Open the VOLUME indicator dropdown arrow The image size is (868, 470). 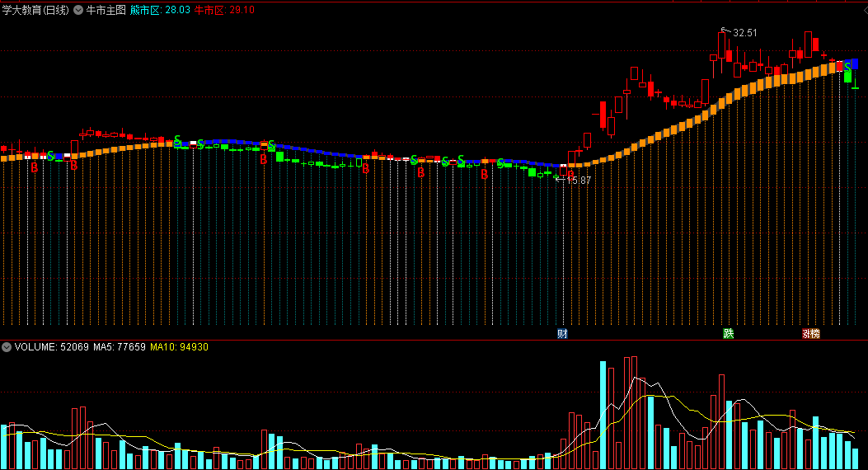click(x=7, y=347)
